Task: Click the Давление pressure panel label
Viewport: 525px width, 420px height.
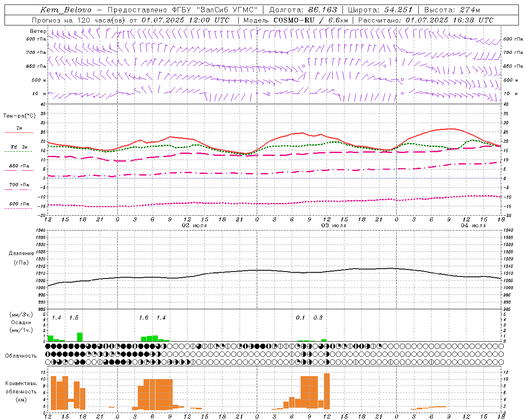Action: point(21,253)
